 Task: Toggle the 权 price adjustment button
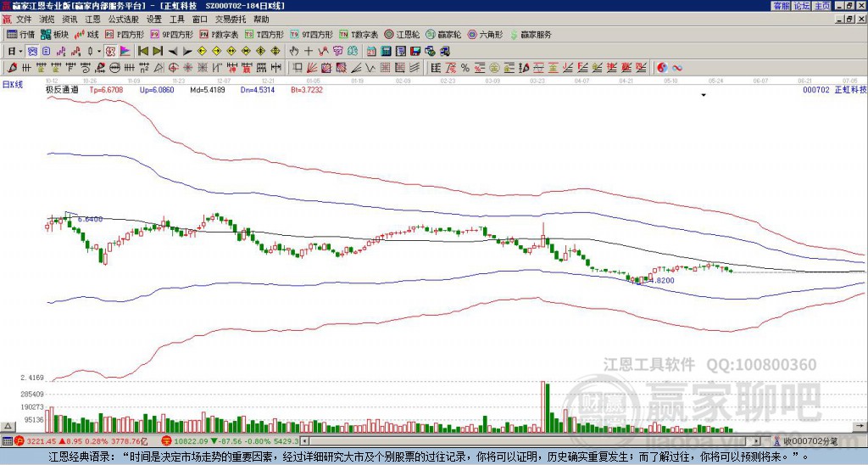110,51
